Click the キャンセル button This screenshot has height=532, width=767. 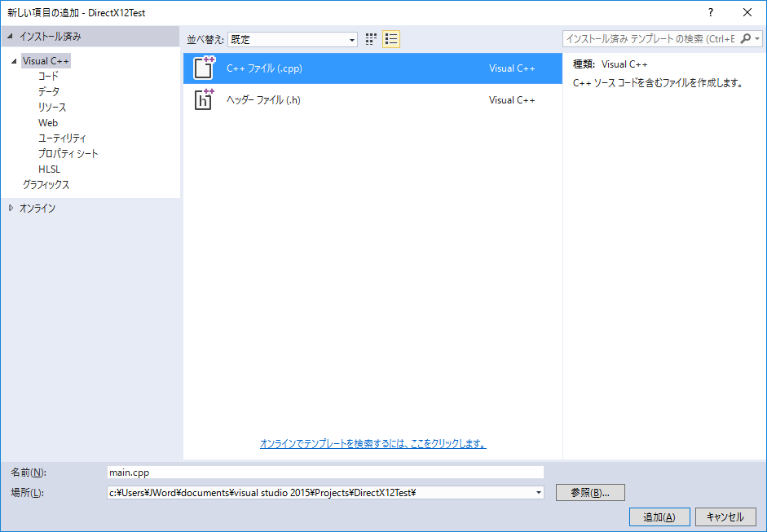725,517
